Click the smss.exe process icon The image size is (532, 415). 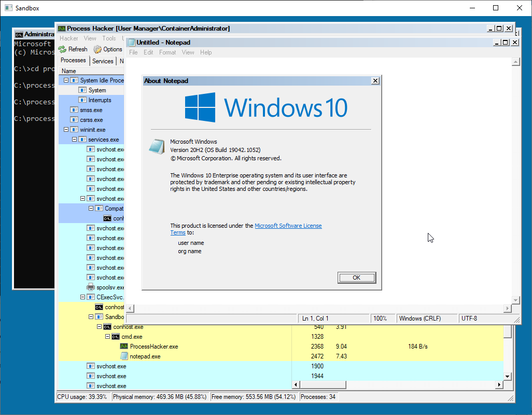74,110
